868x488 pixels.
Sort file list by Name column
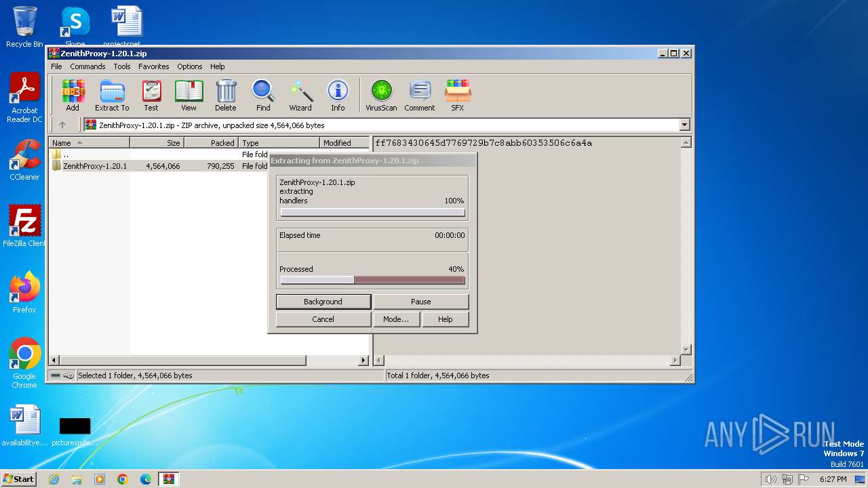click(89, 142)
